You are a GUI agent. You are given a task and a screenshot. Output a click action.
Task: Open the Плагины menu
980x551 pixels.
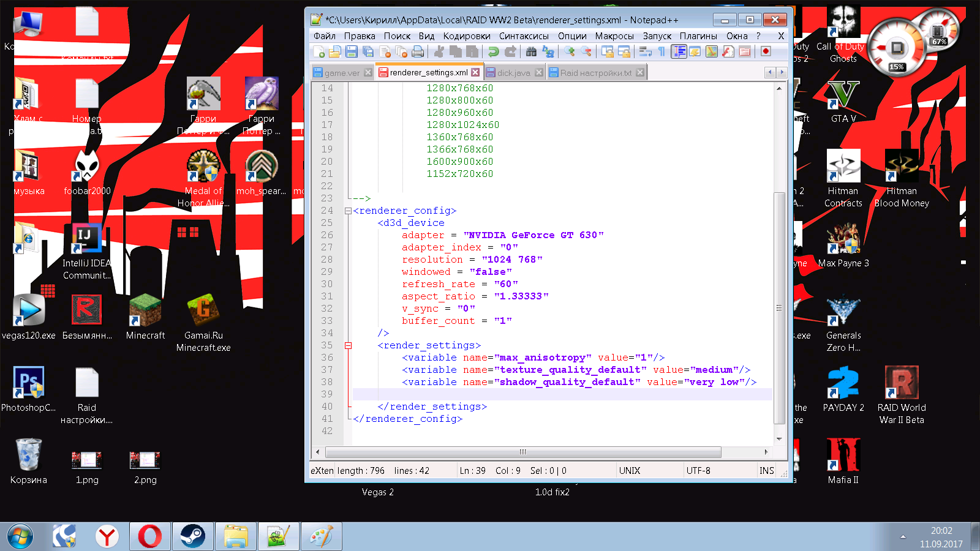tap(698, 36)
